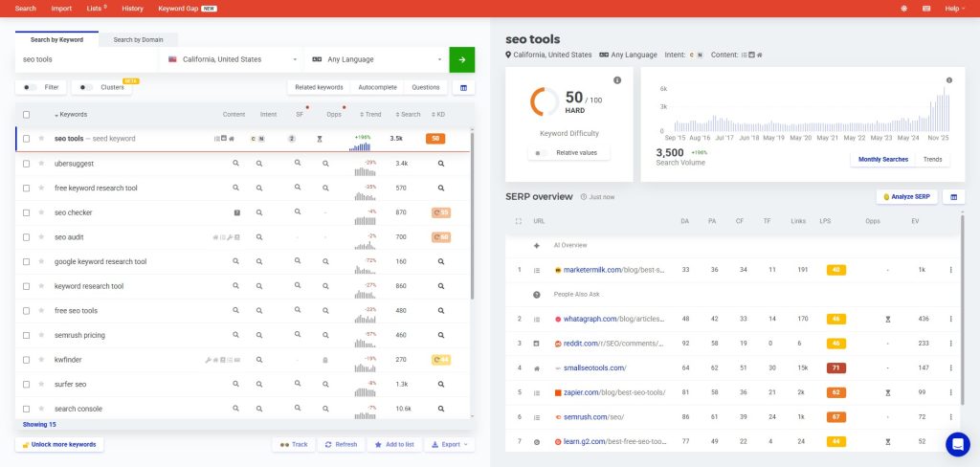980x467 pixels.
Task: Open info icon on Keyword Difficulty card
Action: [x=617, y=80]
